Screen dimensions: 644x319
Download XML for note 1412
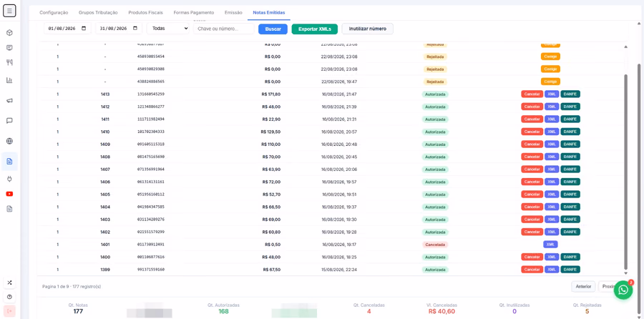552,107
